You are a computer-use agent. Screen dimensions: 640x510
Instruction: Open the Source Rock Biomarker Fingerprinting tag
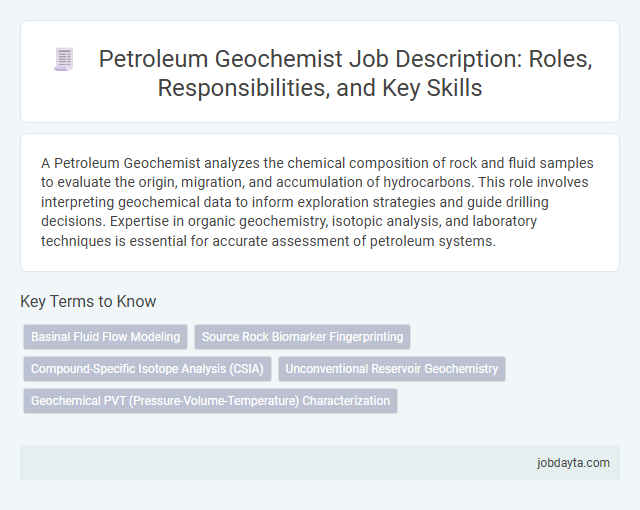(302, 337)
